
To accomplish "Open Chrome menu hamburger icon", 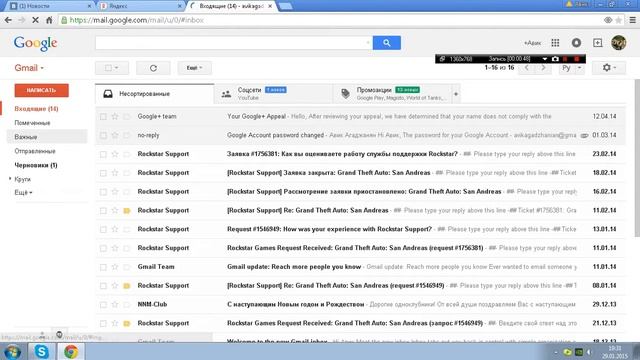I will (x=632, y=20).
